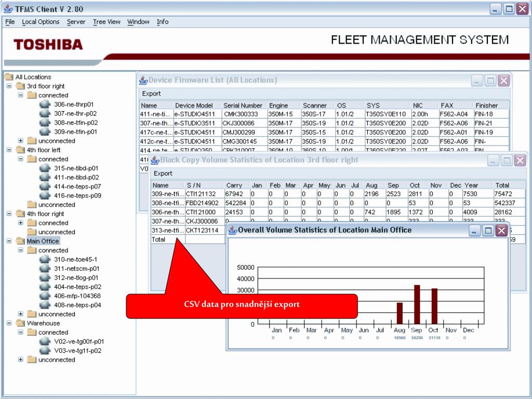
Task: Click the 4th floor right folder icon
Action: click(x=21, y=214)
